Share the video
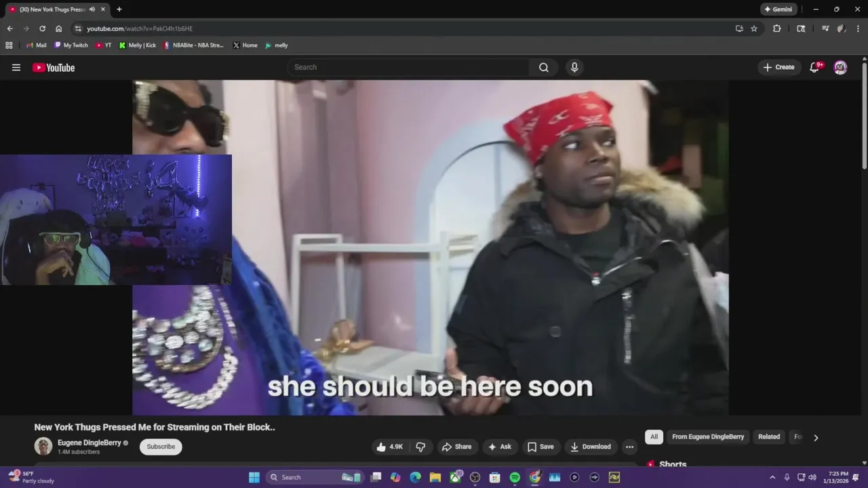Viewport: 868px width, 488px height. pos(456,447)
